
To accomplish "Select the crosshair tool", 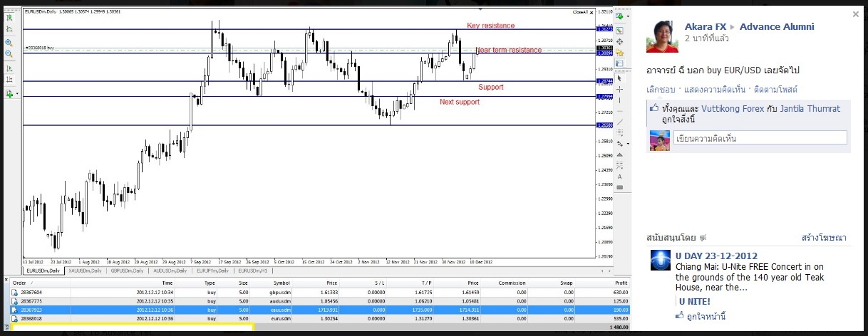I will 620,90.
